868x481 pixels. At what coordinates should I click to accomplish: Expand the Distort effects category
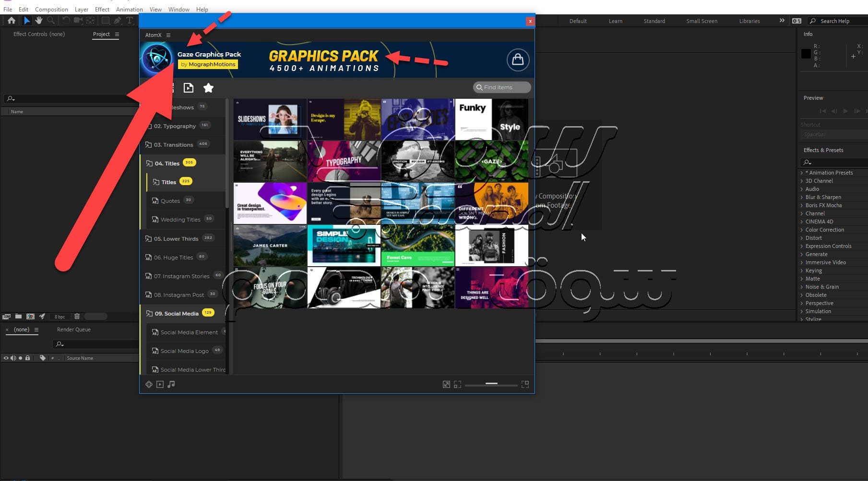pyautogui.click(x=802, y=238)
